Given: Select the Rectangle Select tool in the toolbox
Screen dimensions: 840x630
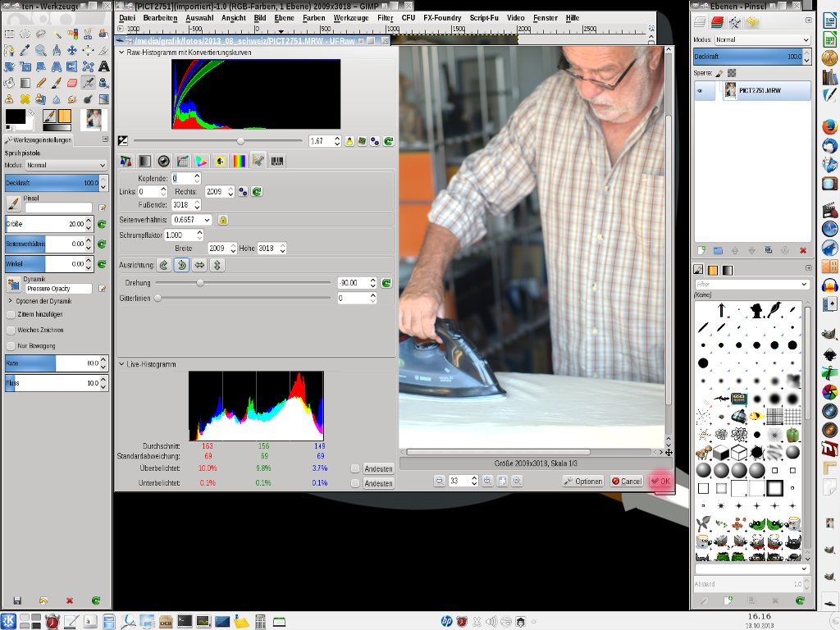Looking at the screenshot, I should [x=9, y=34].
